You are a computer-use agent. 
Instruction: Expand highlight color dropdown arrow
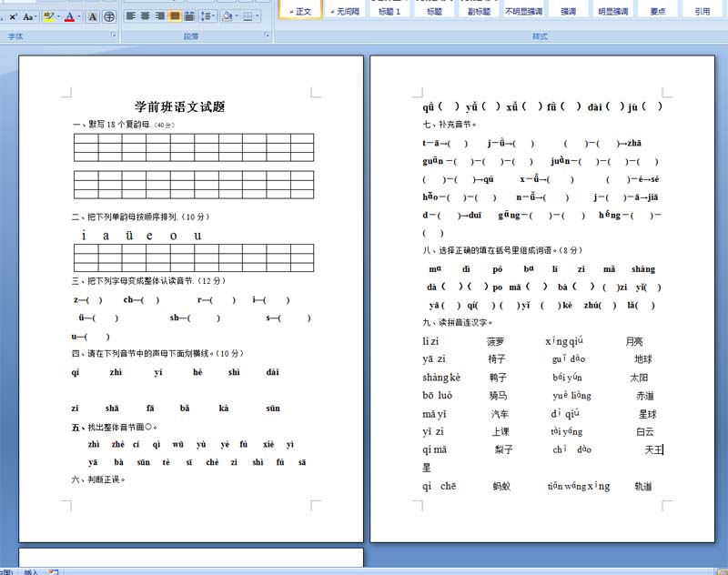tap(58, 17)
